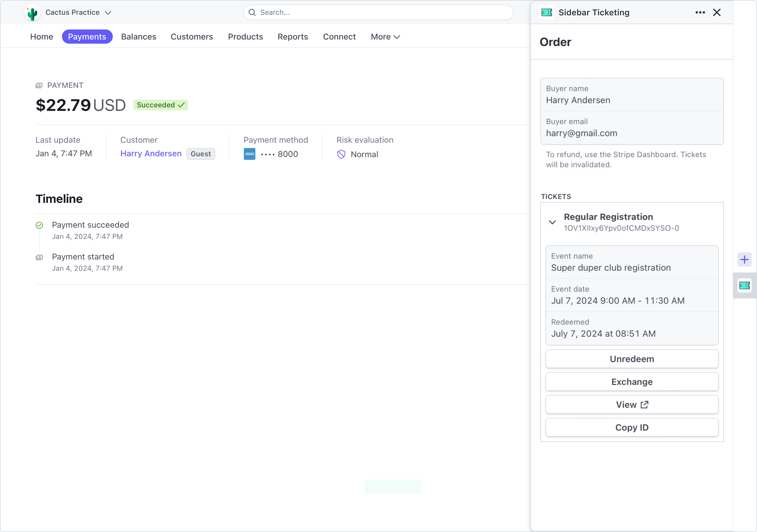This screenshot has height=532, width=757.
Task: Click the shield icon next to Normal
Action: tap(341, 154)
